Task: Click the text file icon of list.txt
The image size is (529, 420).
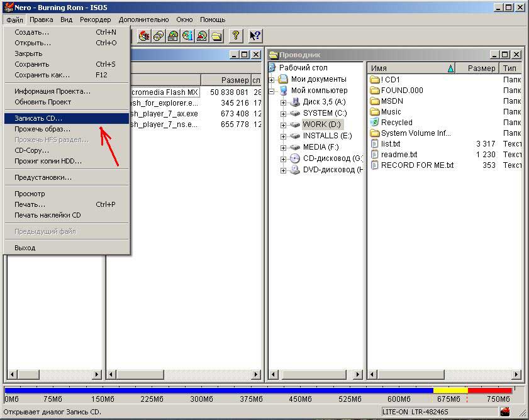Action: click(x=374, y=144)
